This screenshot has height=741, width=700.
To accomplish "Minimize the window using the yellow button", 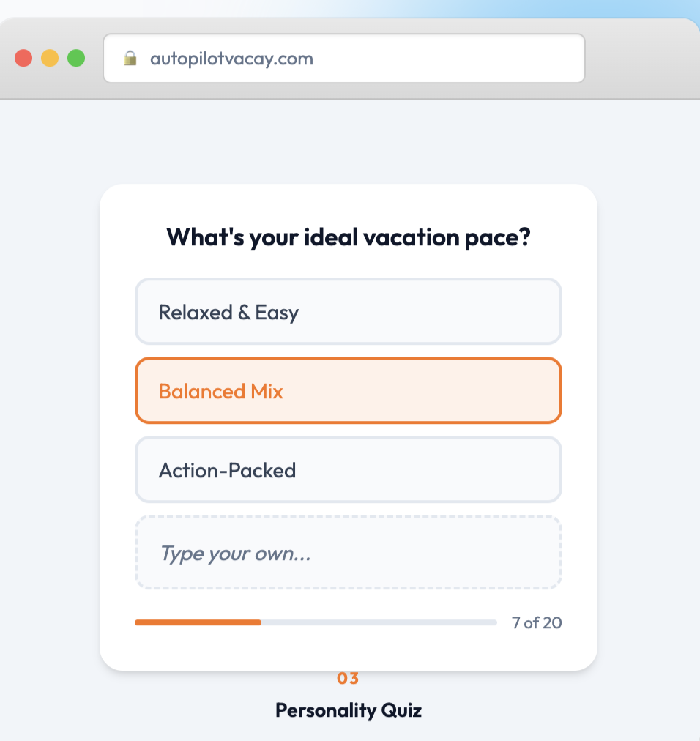I will 50,59.
